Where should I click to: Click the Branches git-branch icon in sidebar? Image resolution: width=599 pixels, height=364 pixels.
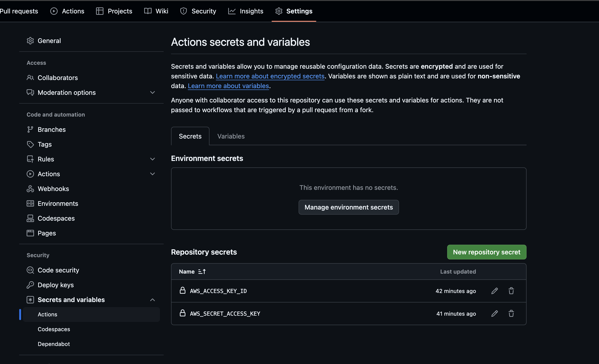(30, 130)
